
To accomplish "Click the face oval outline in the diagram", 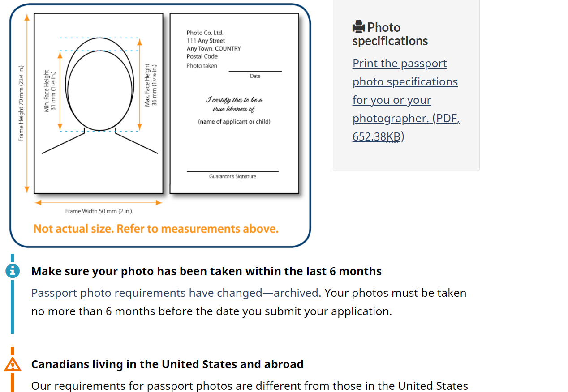I will click(x=100, y=84).
